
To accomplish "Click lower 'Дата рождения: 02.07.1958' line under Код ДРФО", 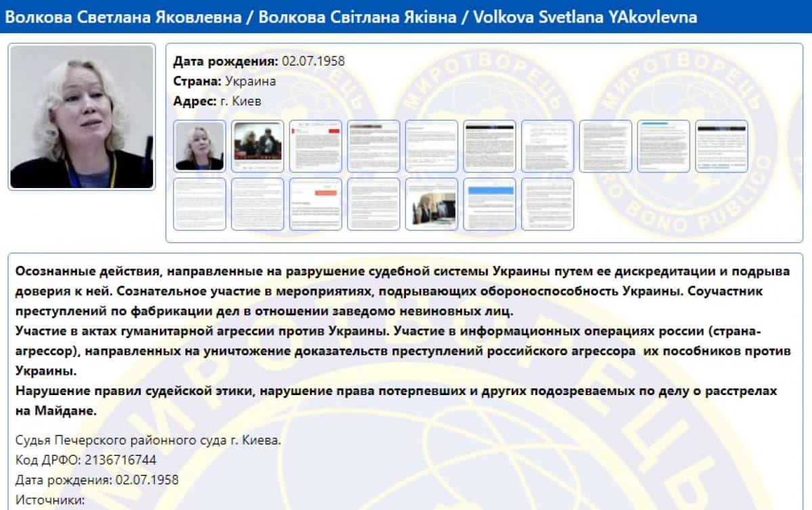I will [97, 480].
